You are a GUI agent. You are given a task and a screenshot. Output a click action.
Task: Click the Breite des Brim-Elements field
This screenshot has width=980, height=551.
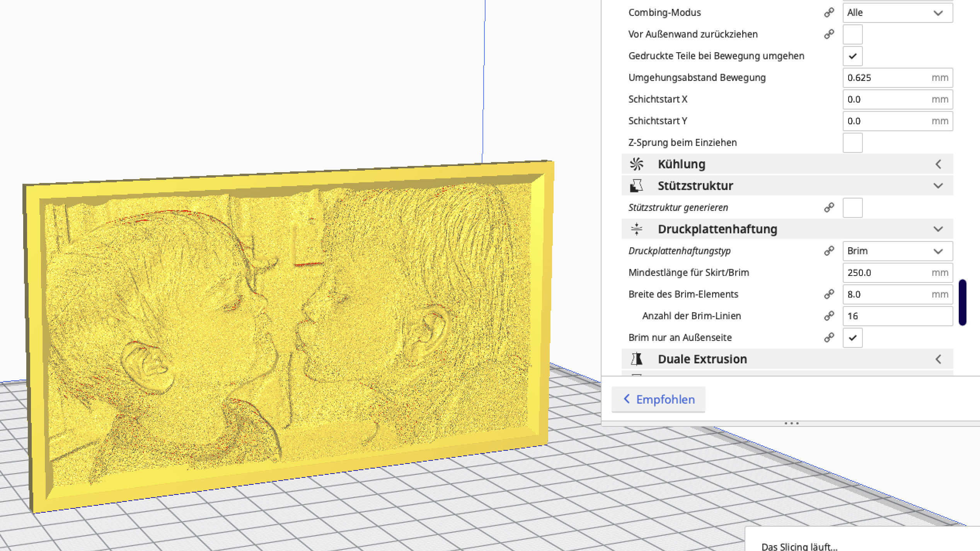click(x=887, y=294)
